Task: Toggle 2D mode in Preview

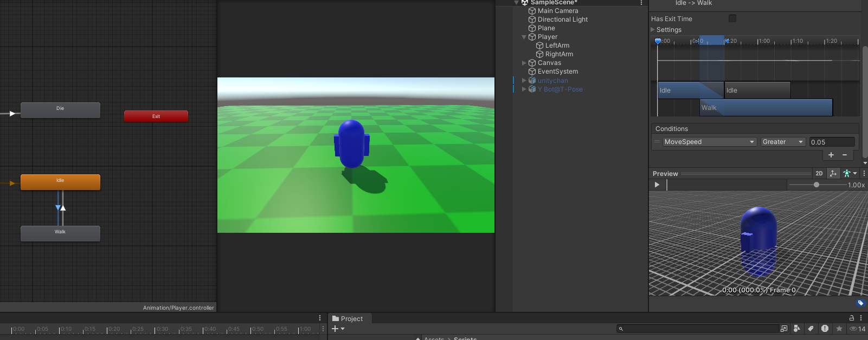Action: click(819, 173)
